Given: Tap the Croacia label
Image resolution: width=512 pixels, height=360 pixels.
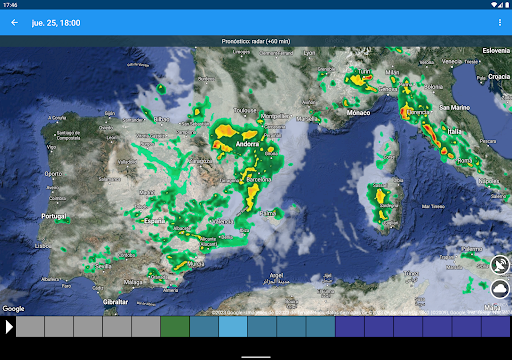Looking at the screenshot, I should click(x=499, y=77).
